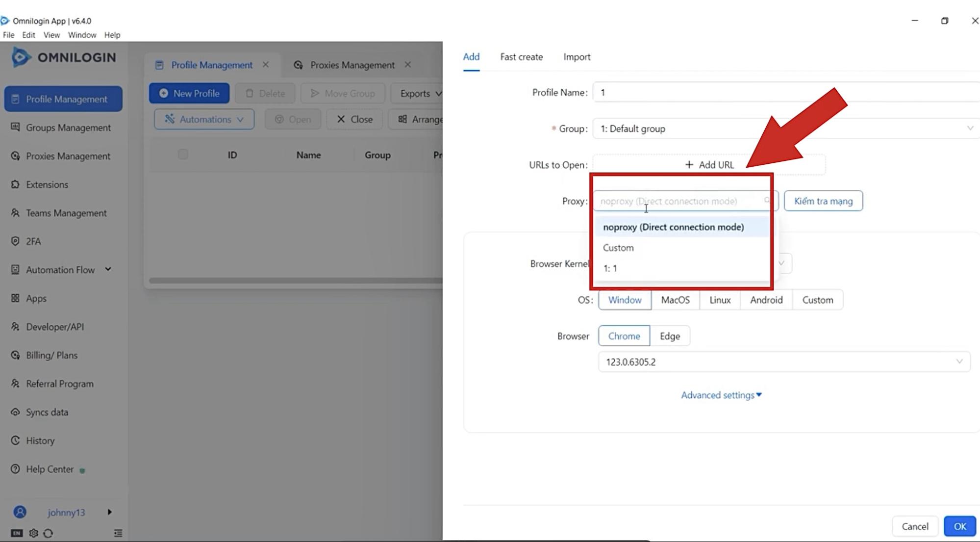Collapse sidebar with the menu-fold icon
980x542 pixels.
(x=118, y=533)
